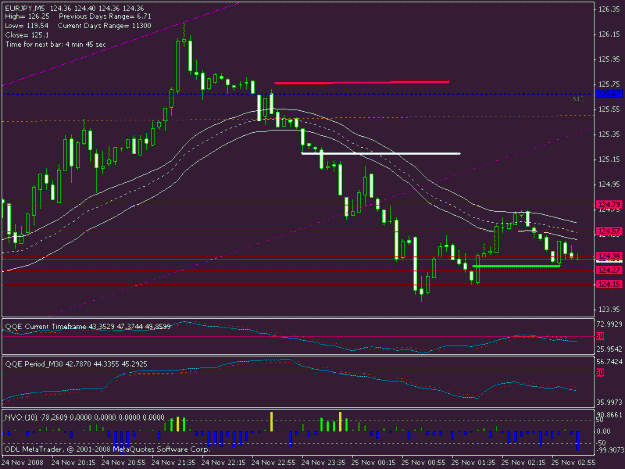Click the 35.9973 indicator scale value
The width and height of the screenshot is (625, 469).
pos(609,403)
